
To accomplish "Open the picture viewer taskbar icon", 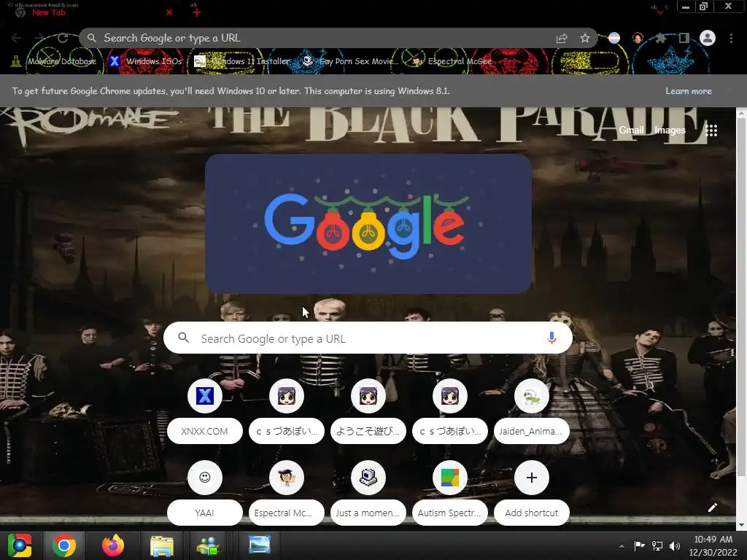I will pos(260,545).
